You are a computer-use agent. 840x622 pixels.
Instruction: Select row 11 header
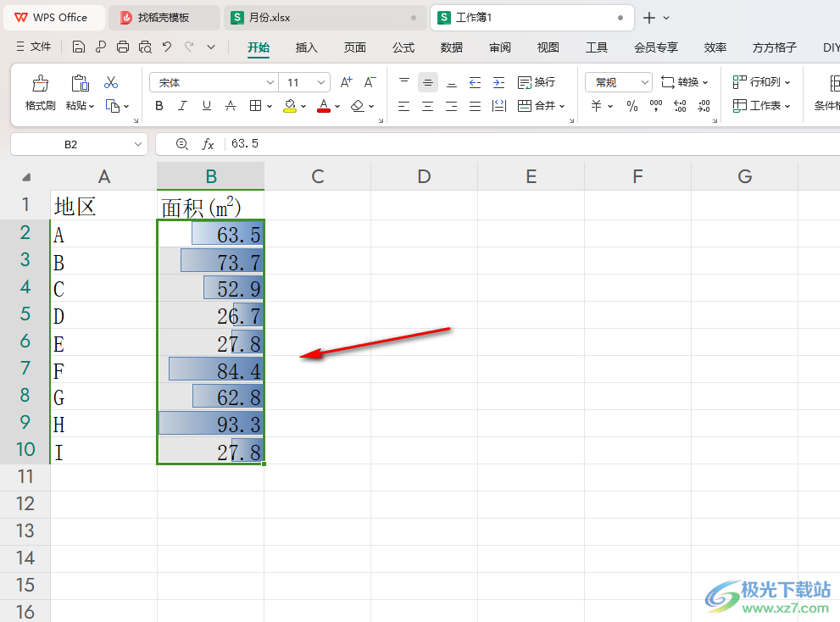(x=25, y=477)
